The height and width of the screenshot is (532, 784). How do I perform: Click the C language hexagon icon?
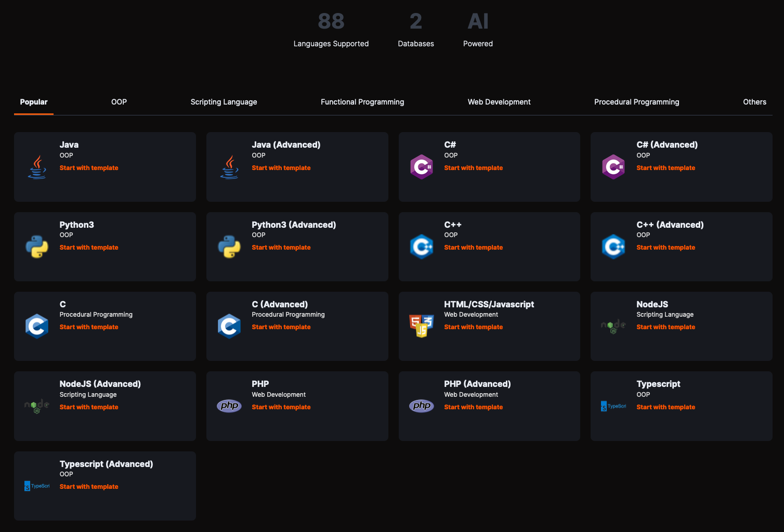(37, 326)
